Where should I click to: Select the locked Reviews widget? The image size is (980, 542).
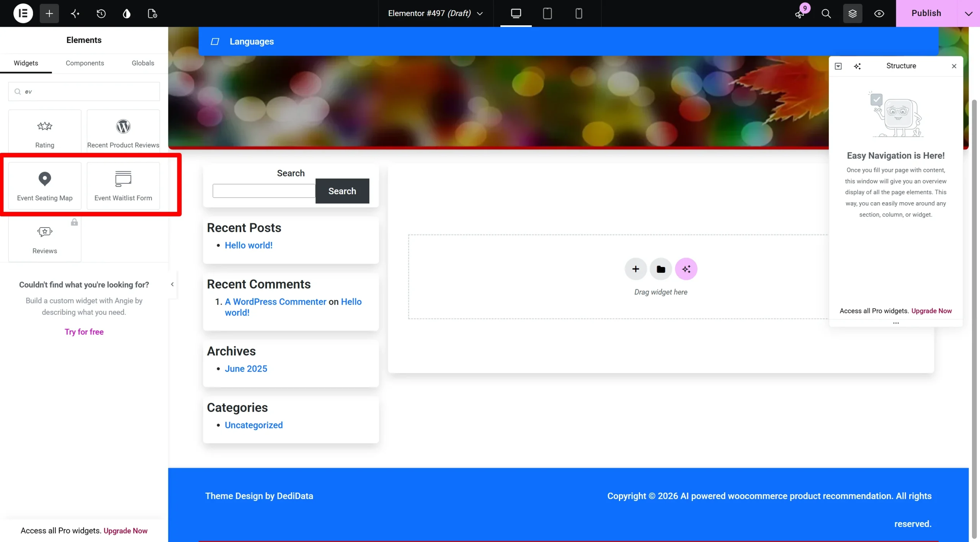pyautogui.click(x=45, y=239)
